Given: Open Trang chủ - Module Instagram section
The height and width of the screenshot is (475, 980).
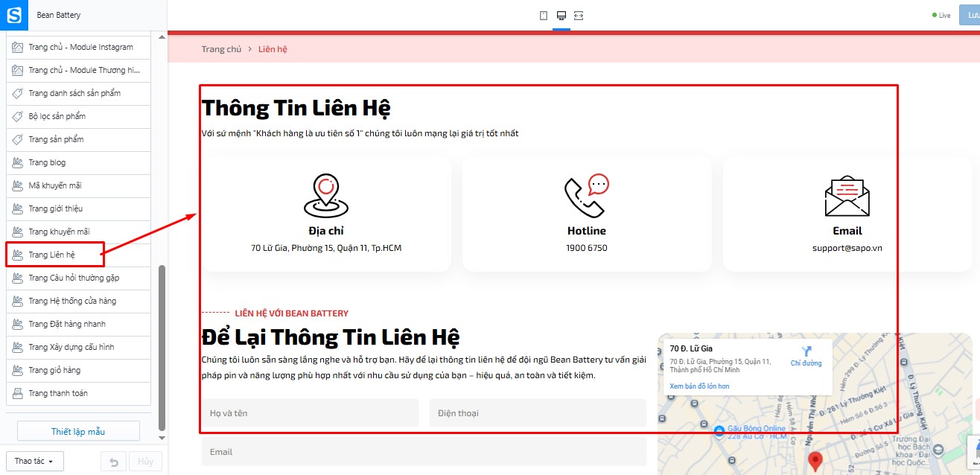Looking at the screenshot, I should (78, 47).
